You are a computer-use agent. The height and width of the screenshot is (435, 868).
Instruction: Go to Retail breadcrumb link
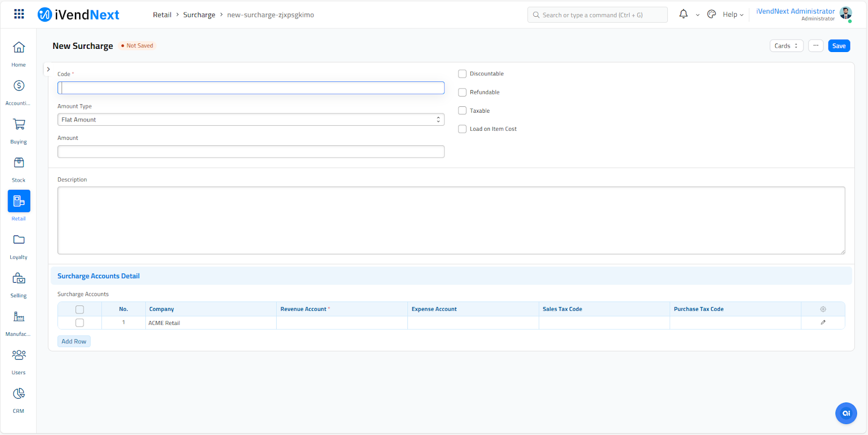(x=162, y=15)
